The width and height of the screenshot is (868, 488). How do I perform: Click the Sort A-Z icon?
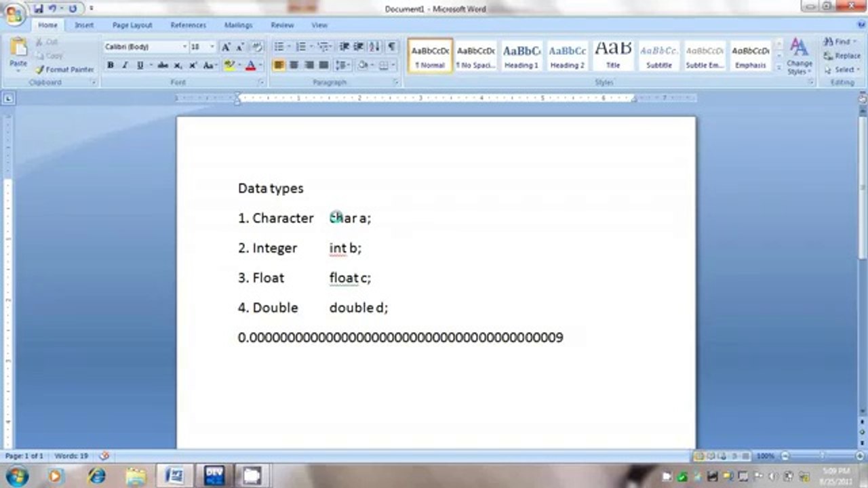tap(375, 47)
